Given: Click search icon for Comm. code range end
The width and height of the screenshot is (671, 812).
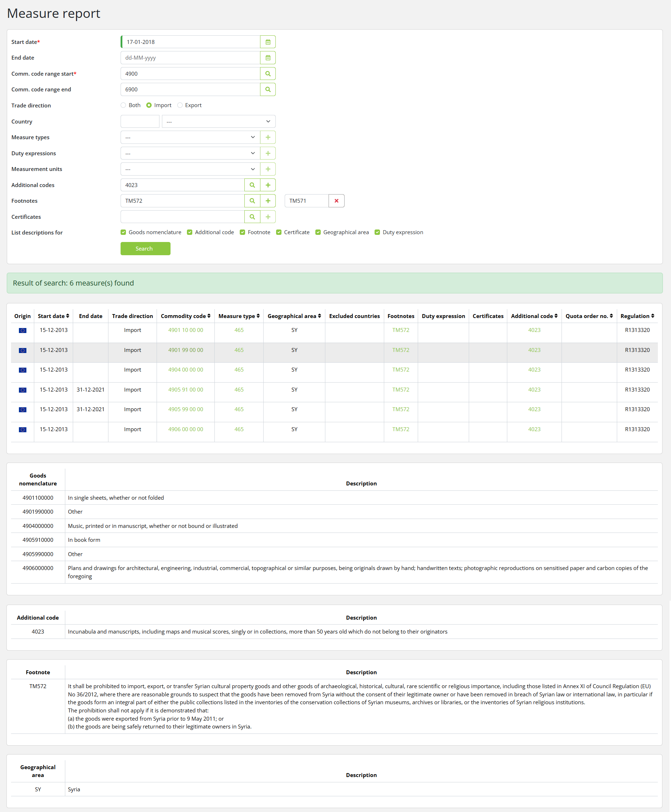Looking at the screenshot, I should [x=268, y=89].
